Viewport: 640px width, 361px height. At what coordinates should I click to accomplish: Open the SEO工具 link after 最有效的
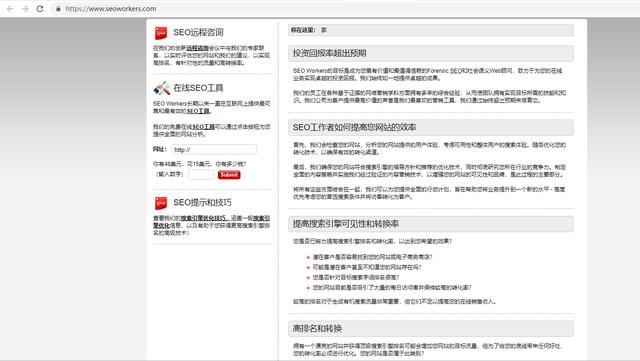tap(198, 111)
